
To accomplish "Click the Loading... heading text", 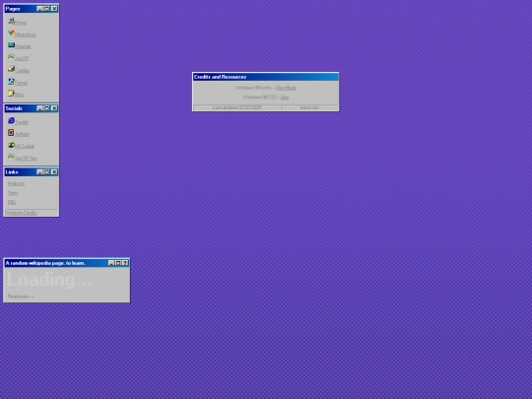I will tap(49, 280).
